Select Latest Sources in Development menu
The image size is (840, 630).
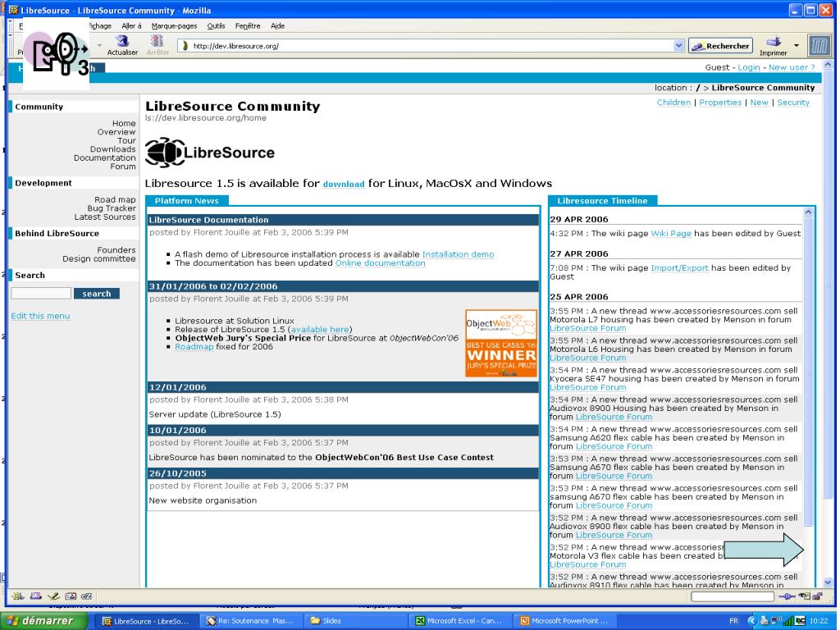point(105,217)
